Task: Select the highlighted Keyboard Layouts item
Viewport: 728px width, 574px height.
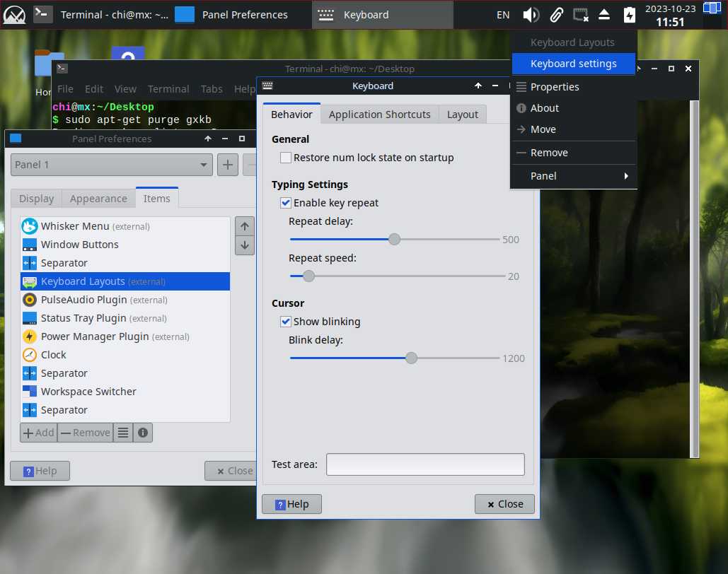Action: click(125, 281)
